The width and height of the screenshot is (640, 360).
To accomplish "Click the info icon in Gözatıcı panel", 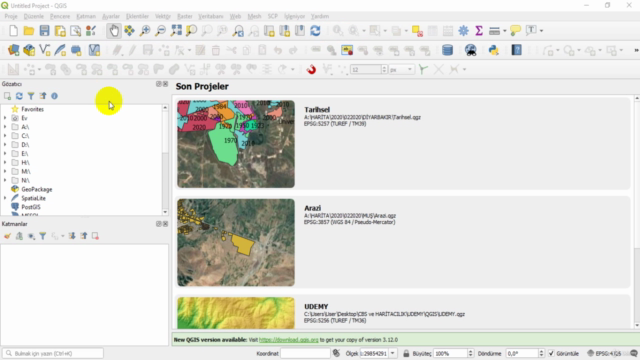I will (x=54, y=96).
